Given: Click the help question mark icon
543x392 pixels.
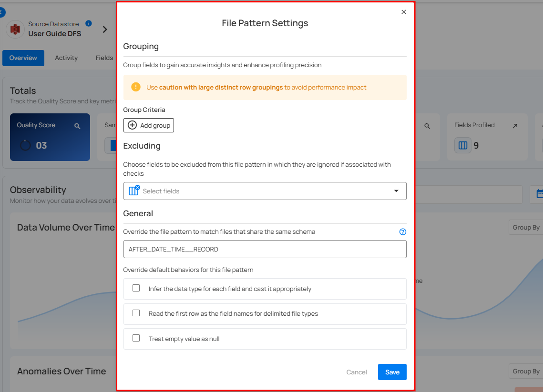Looking at the screenshot, I should point(402,232).
